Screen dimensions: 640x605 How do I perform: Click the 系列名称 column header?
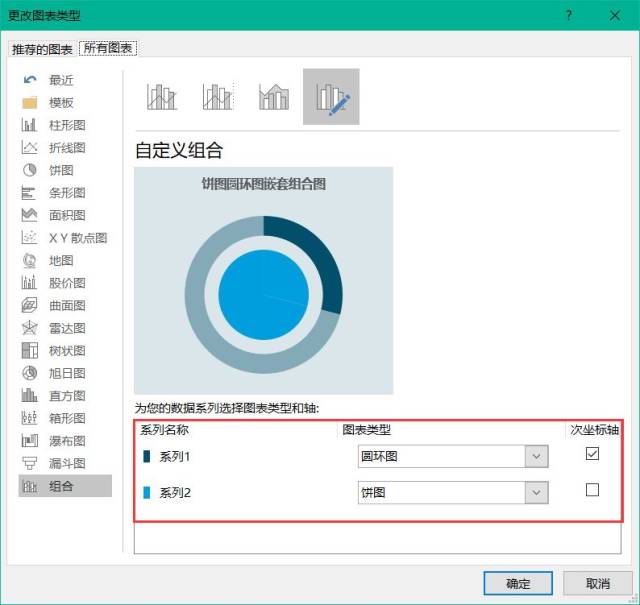point(164,430)
